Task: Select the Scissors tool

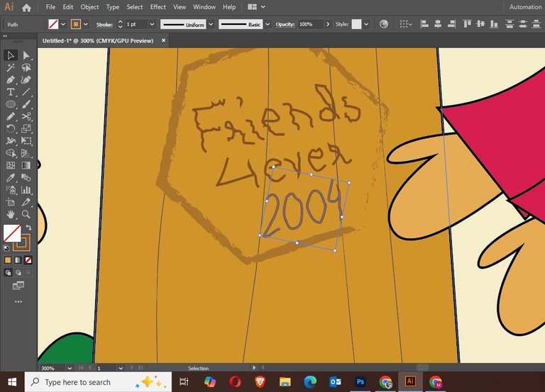Action: (x=26, y=117)
